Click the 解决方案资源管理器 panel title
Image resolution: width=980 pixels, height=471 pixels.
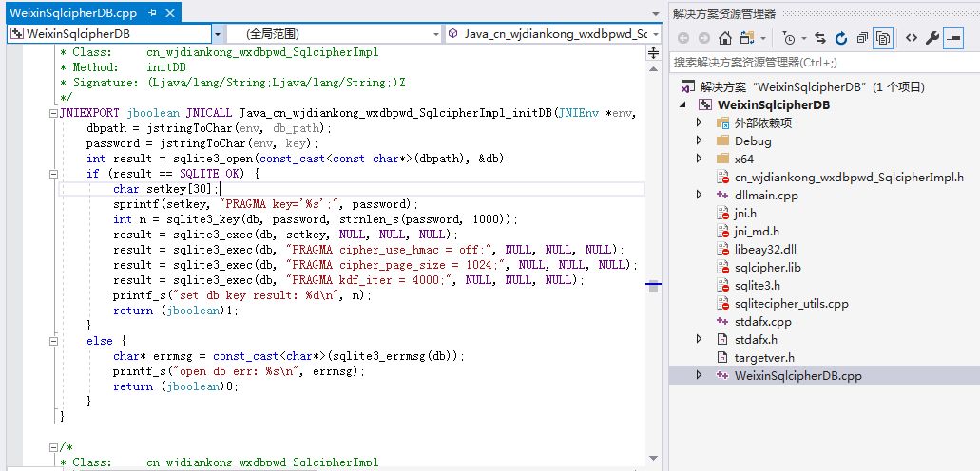(723, 13)
